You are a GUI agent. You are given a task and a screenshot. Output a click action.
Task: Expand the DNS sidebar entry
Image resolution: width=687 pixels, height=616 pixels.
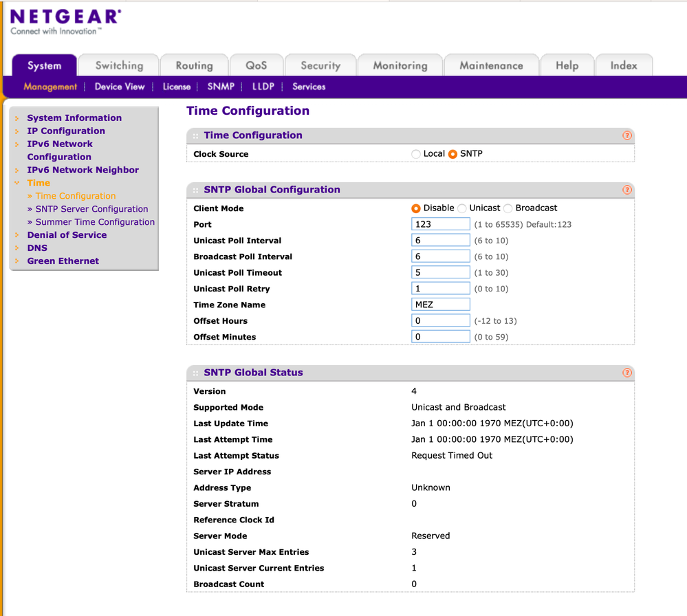tap(37, 248)
